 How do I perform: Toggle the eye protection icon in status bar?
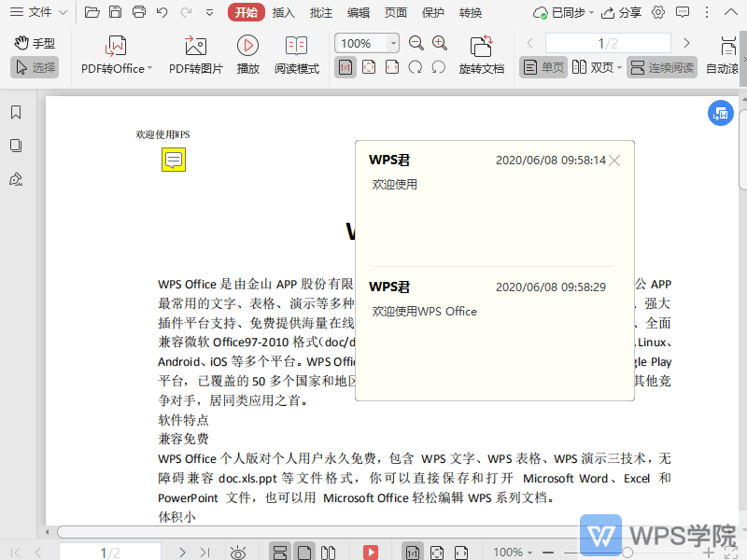click(x=237, y=552)
